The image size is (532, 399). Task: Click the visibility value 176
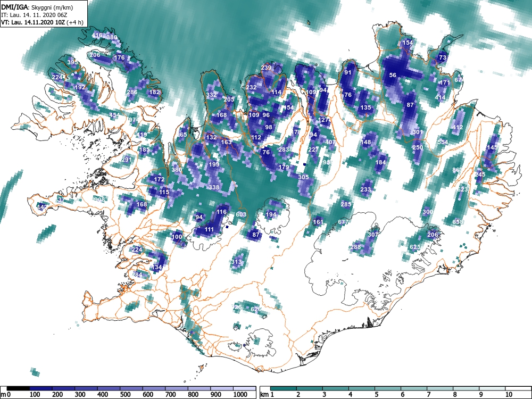[x=119, y=57]
